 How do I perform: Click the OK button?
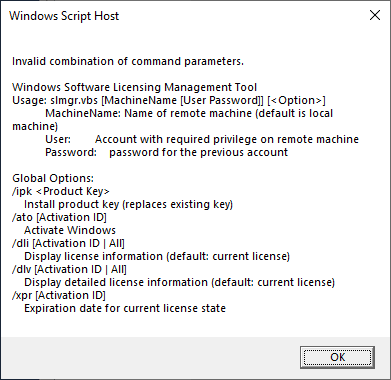click(x=337, y=357)
